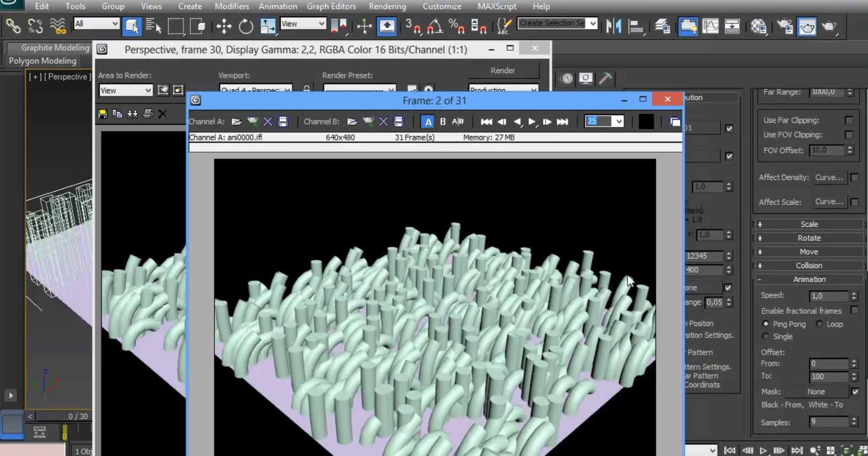This screenshot has height=456, width=868.
Task: Select the Loop radio option
Action: click(x=820, y=324)
